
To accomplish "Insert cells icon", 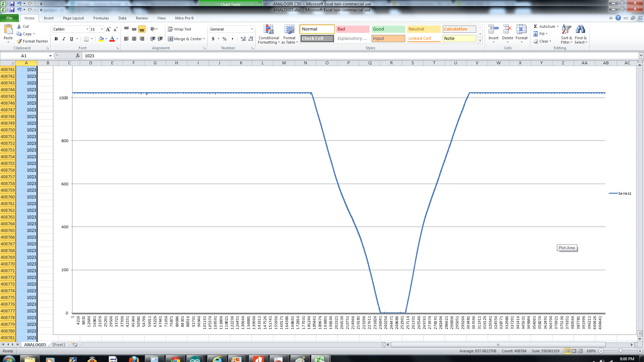I will [x=493, y=30].
